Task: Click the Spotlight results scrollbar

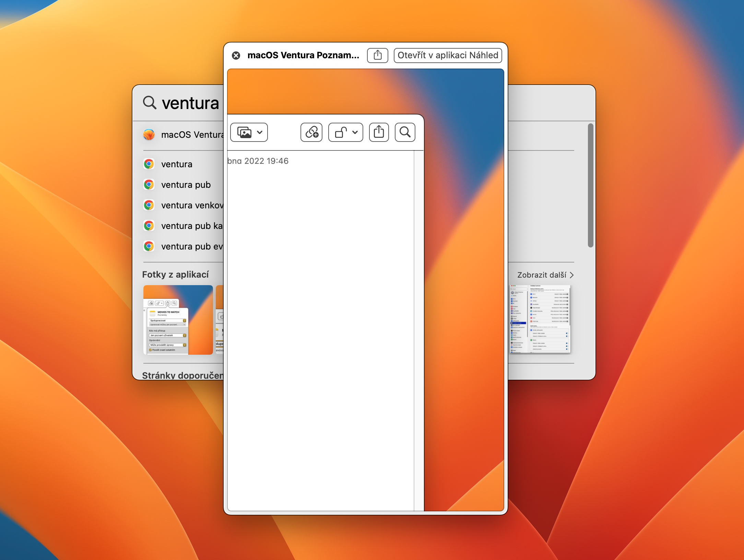Action: tap(590, 185)
